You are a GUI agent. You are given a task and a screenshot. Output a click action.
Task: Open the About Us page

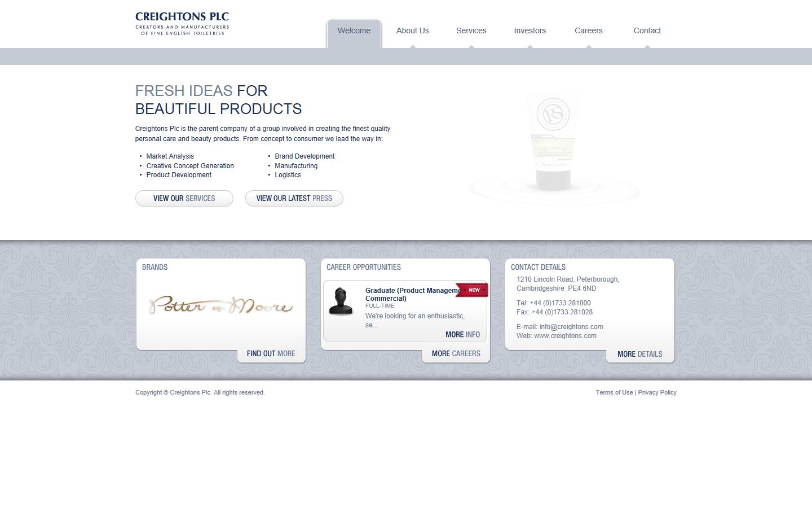412,31
